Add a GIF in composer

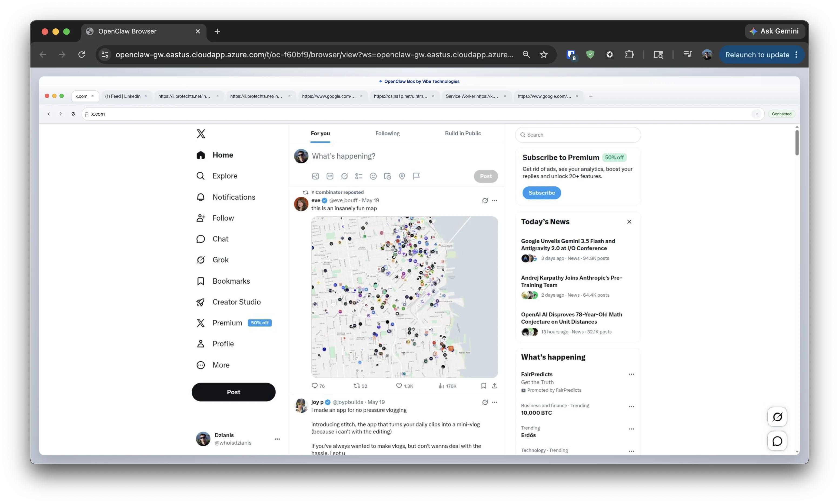(x=329, y=176)
